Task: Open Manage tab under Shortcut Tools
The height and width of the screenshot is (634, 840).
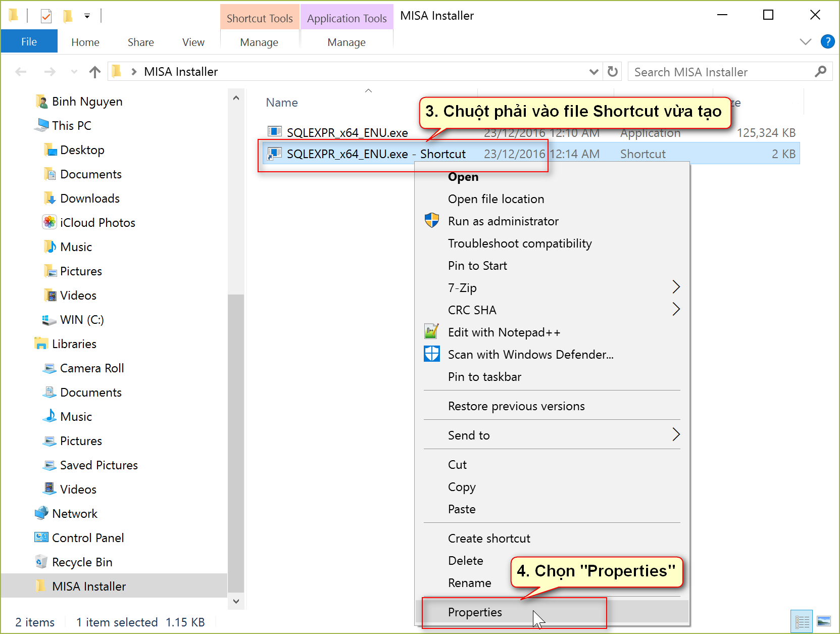Action: [259, 42]
